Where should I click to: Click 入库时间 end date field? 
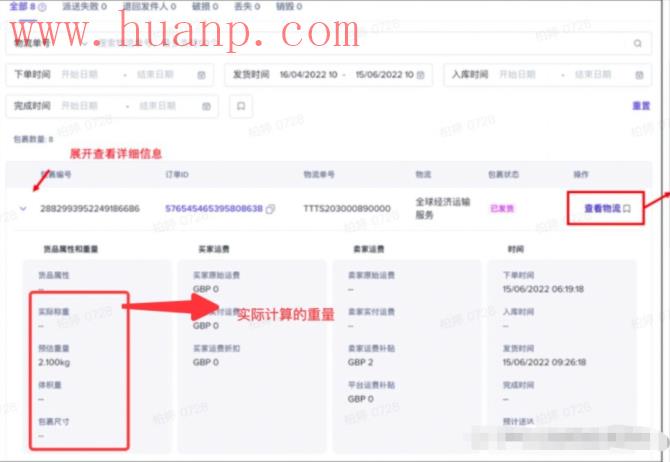click(593, 75)
